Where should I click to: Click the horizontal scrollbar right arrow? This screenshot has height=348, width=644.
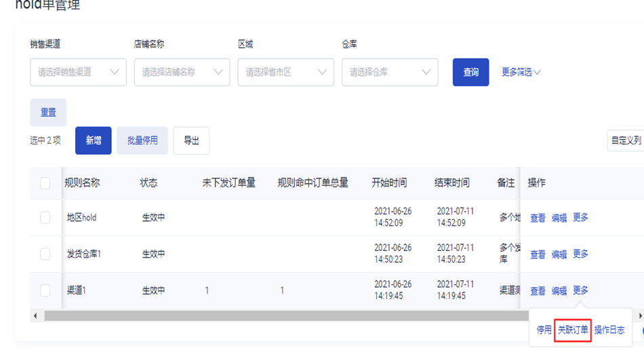(x=640, y=315)
